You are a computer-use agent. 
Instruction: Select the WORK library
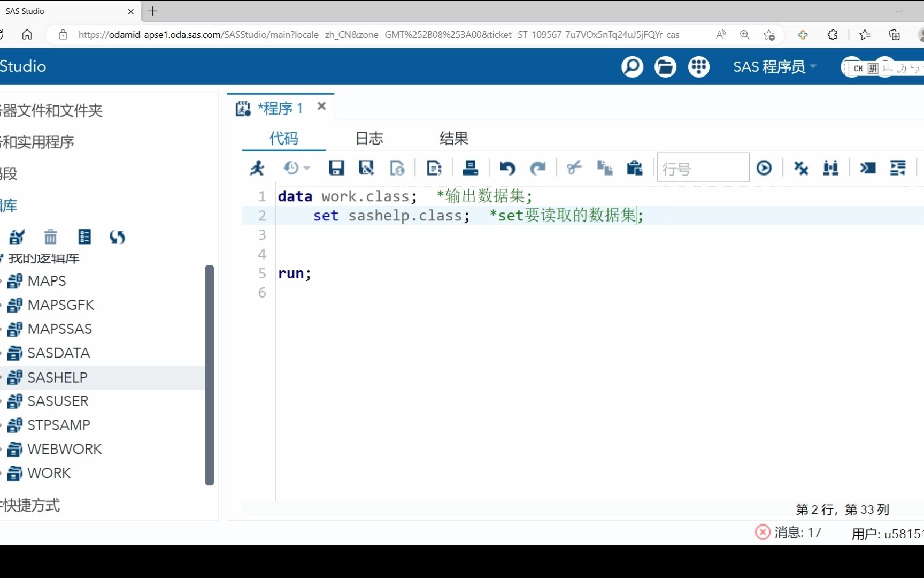(x=49, y=474)
